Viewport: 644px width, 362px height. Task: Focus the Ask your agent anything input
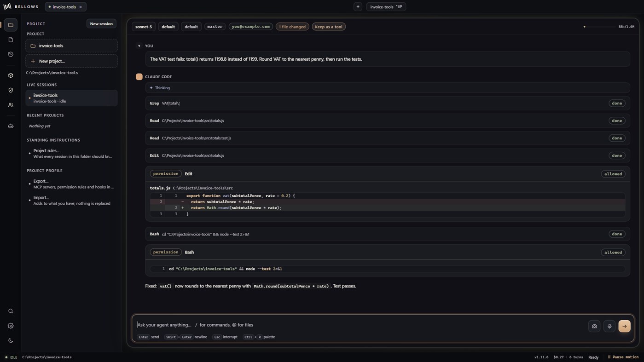click(359, 325)
